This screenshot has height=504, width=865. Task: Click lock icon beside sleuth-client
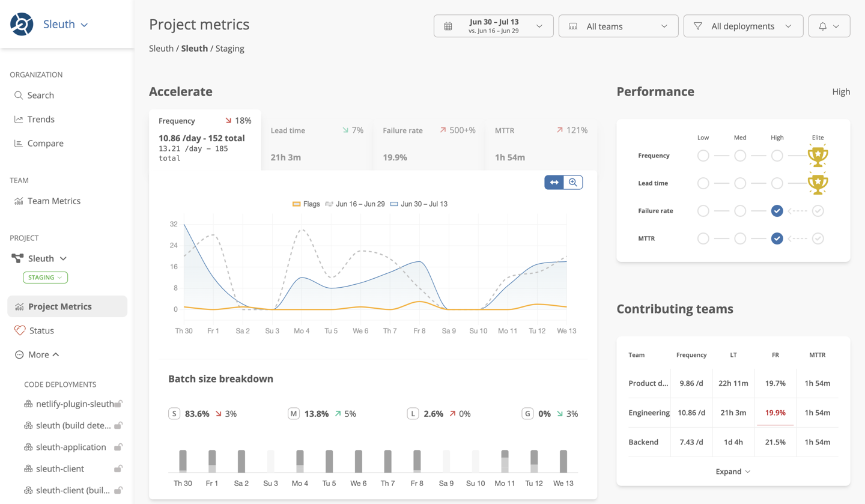click(119, 469)
